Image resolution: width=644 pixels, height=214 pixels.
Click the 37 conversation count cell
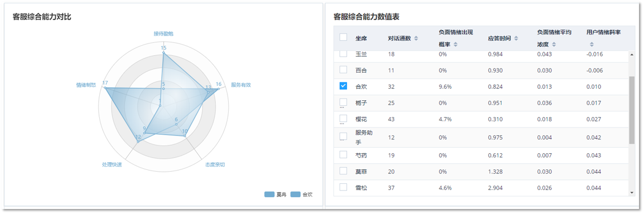click(391, 188)
